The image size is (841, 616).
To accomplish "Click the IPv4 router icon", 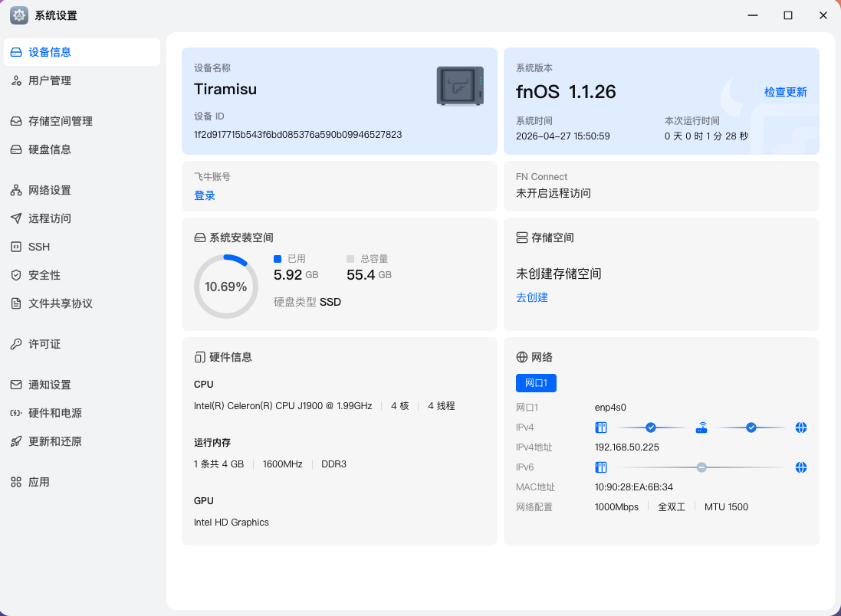I will click(701, 428).
